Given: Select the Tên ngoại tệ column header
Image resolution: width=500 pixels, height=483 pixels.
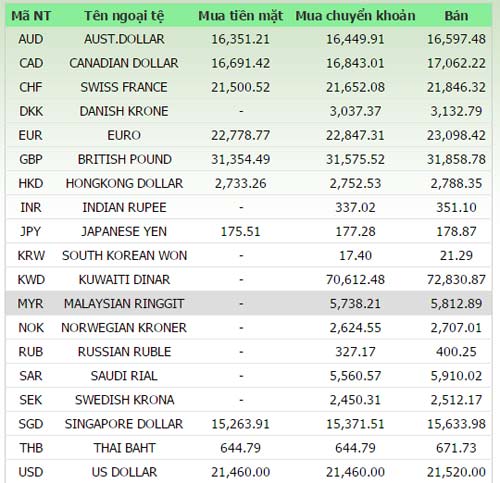Looking at the screenshot, I should tap(124, 16).
